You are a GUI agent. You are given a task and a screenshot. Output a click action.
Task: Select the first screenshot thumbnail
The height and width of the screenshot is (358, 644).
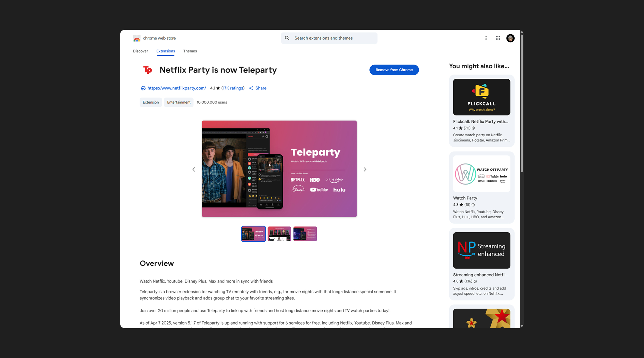(x=253, y=234)
